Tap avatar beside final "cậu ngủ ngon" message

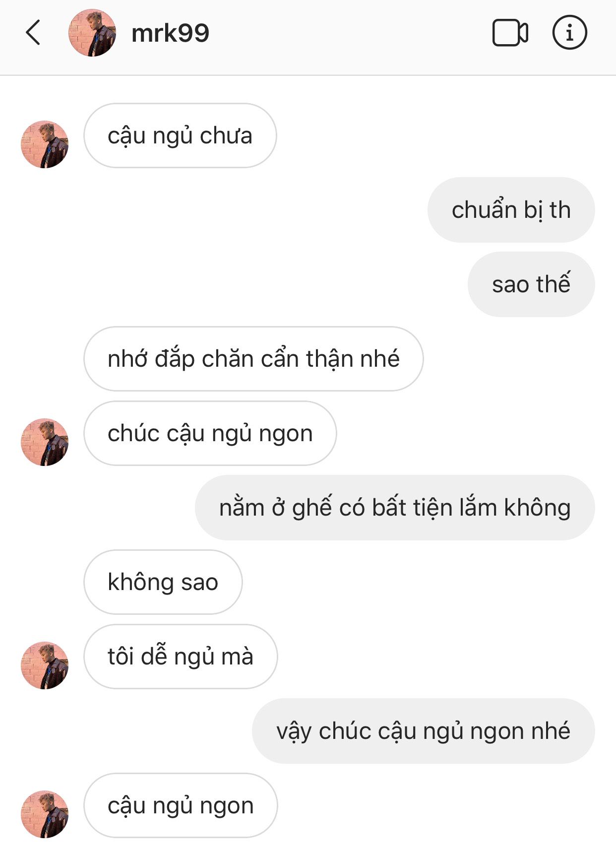[45, 814]
